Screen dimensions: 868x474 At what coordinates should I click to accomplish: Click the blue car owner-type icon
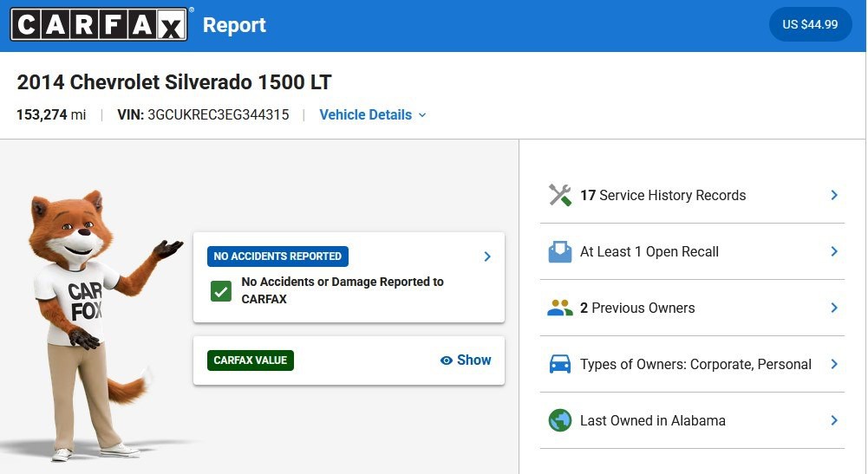pos(559,365)
